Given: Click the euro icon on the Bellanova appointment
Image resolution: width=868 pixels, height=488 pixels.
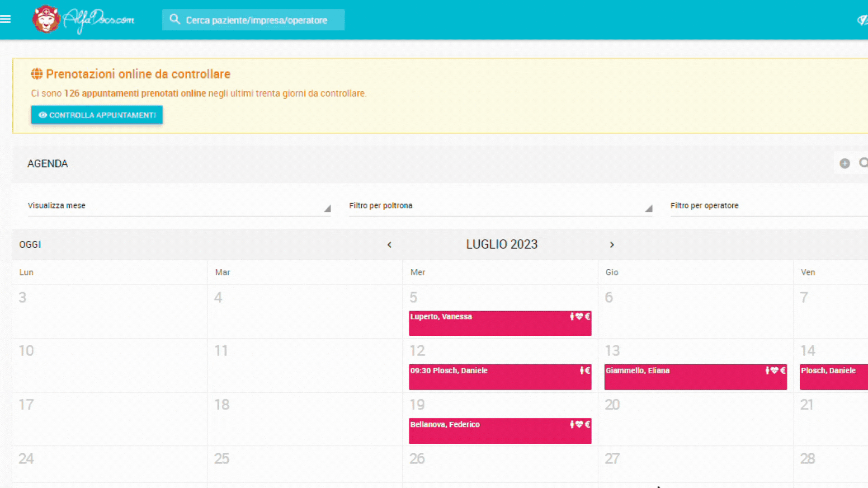Looking at the screenshot, I should click(587, 424).
